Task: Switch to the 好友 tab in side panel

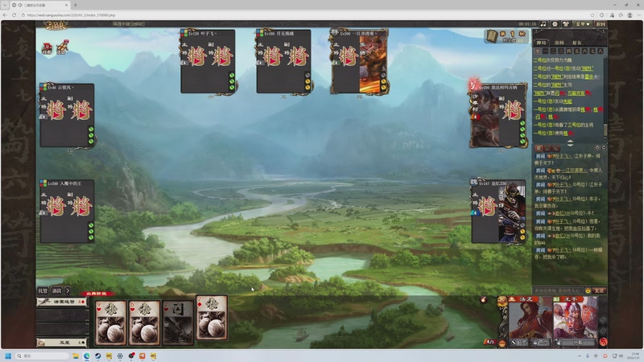Action: coord(577,43)
